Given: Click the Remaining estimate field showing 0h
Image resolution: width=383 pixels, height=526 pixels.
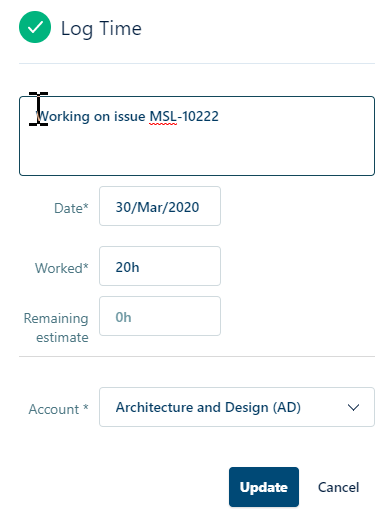Looking at the screenshot, I should (x=160, y=316).
